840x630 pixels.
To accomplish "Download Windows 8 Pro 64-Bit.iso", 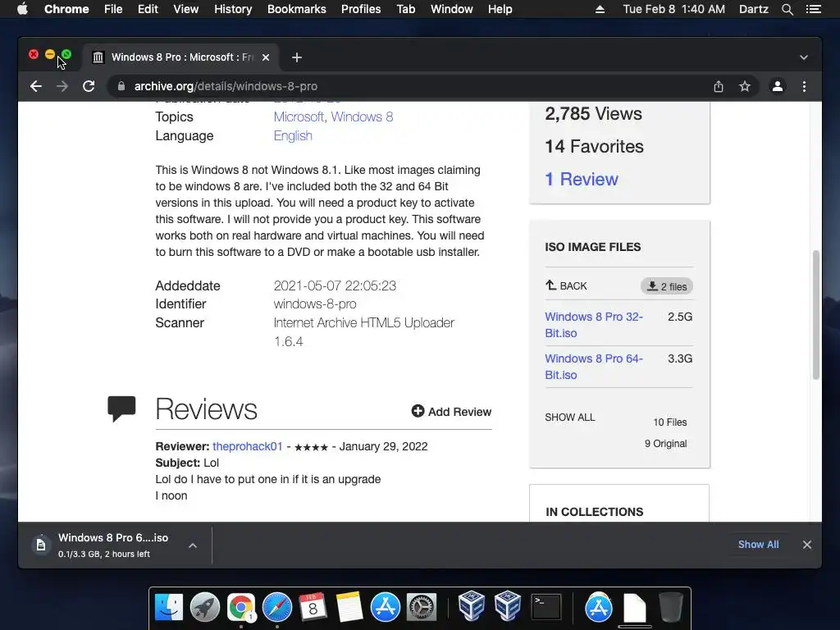I will pos(594,367).
